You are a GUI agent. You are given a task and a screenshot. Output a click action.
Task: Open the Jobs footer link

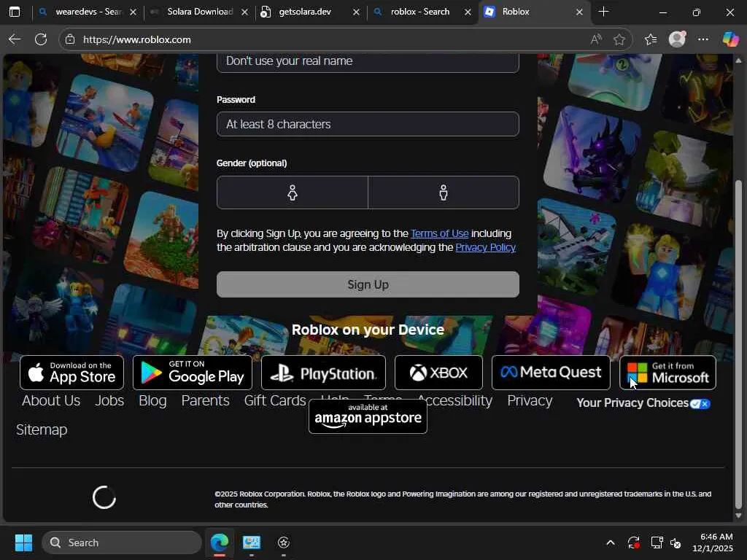point(109,401)
